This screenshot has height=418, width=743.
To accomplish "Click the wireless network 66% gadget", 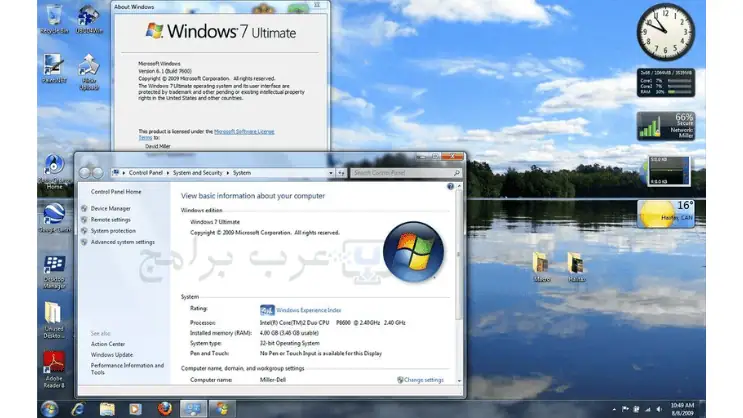I will click(665, 126).
